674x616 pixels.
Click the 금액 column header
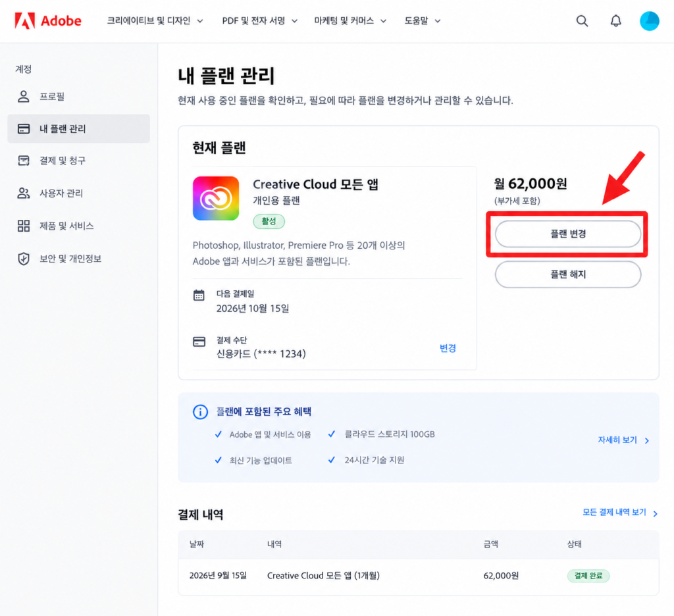[491, 544]
